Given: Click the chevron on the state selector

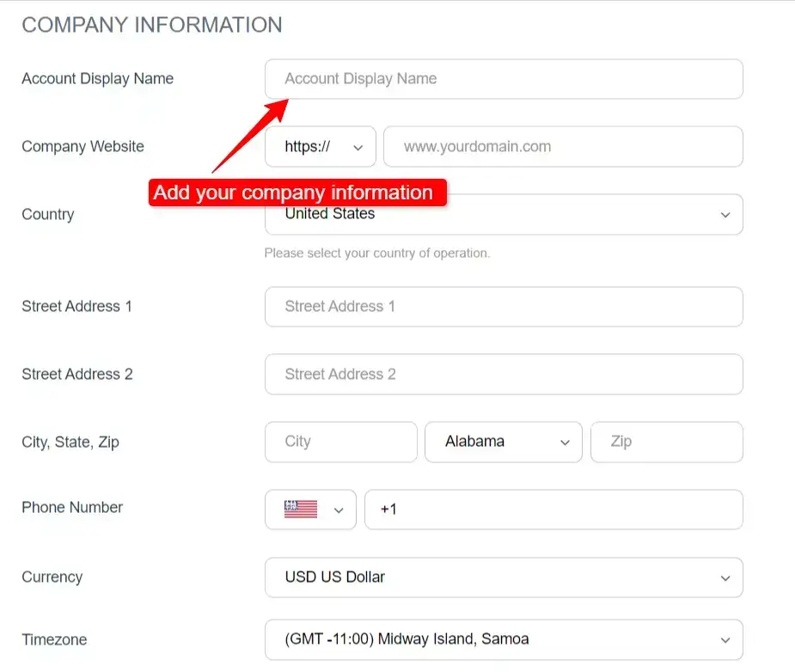Looking at the screenshot, I should (x=565, y=442).
